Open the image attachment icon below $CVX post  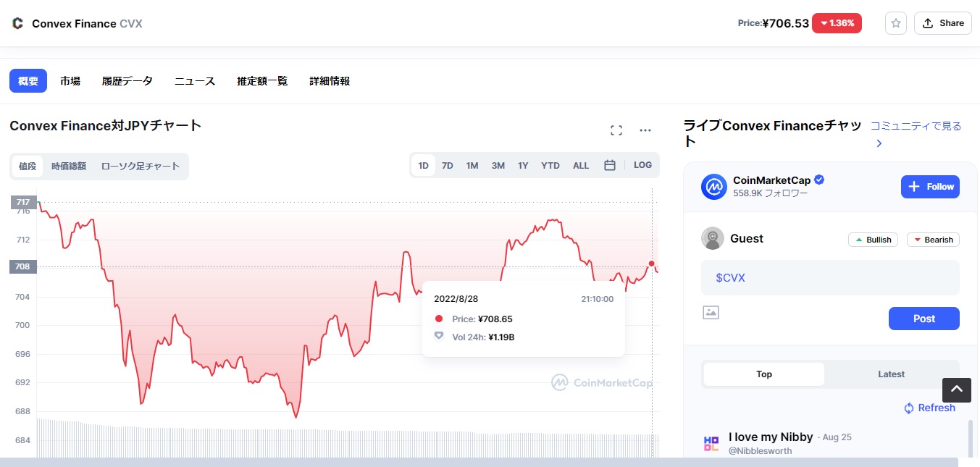click(x=711, y=312)
